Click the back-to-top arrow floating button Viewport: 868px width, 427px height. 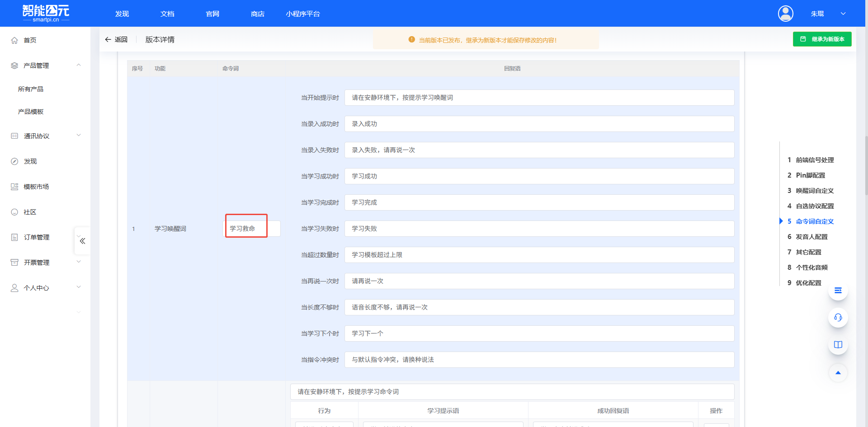tap(838, 373)
